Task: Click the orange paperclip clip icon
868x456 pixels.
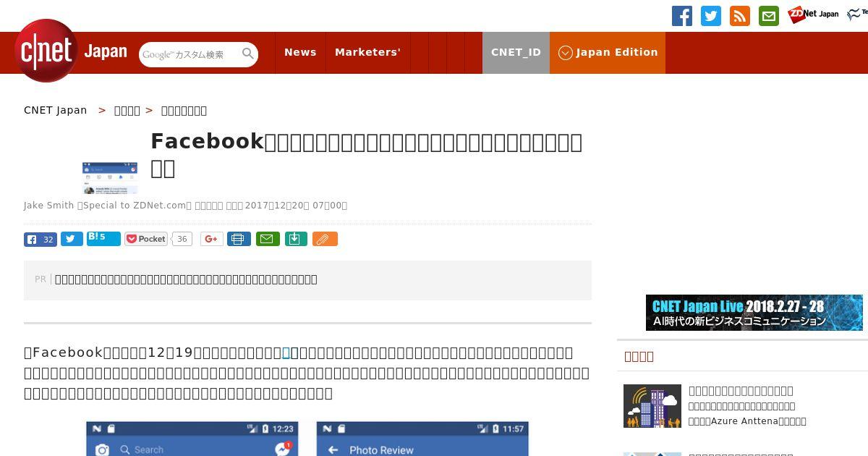Action: (x=325, y=239)
